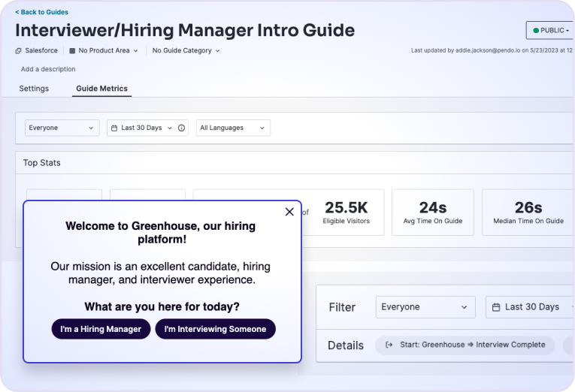Viewport: 575px width, 392px height.
Task: Click the info icon next to date range
Action: click(x=182, y=128)
